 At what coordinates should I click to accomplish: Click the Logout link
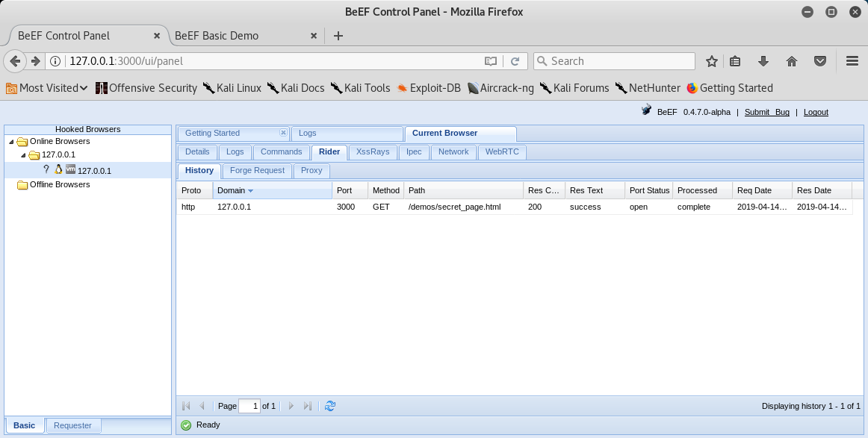[x=816, y=112]
